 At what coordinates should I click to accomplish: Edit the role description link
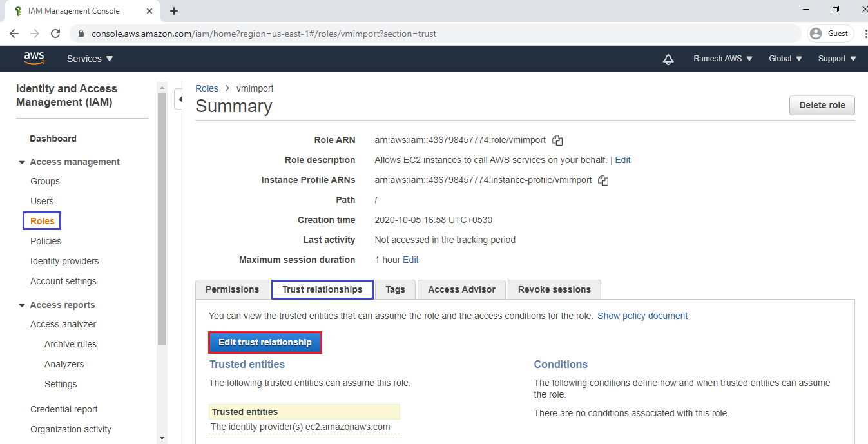pyautogui.click(x=622, y=160)
